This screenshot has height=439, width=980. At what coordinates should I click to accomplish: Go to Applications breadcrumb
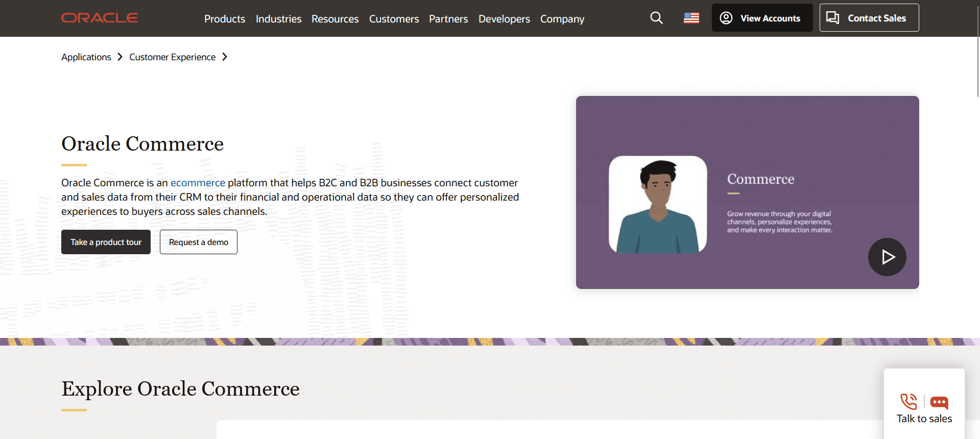point(86,57)
